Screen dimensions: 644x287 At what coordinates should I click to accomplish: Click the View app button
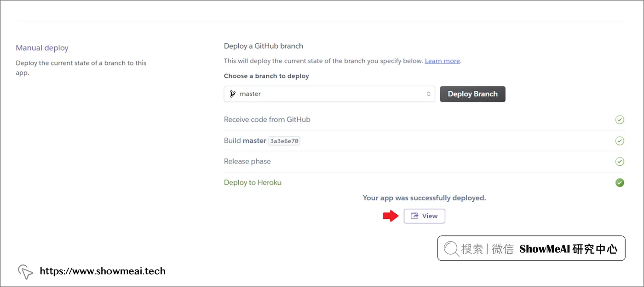[x=424, y=216]
